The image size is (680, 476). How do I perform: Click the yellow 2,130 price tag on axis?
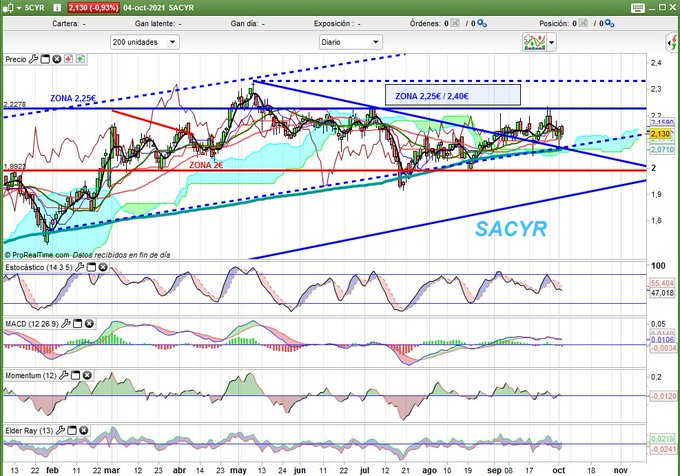tap(660, 134)
